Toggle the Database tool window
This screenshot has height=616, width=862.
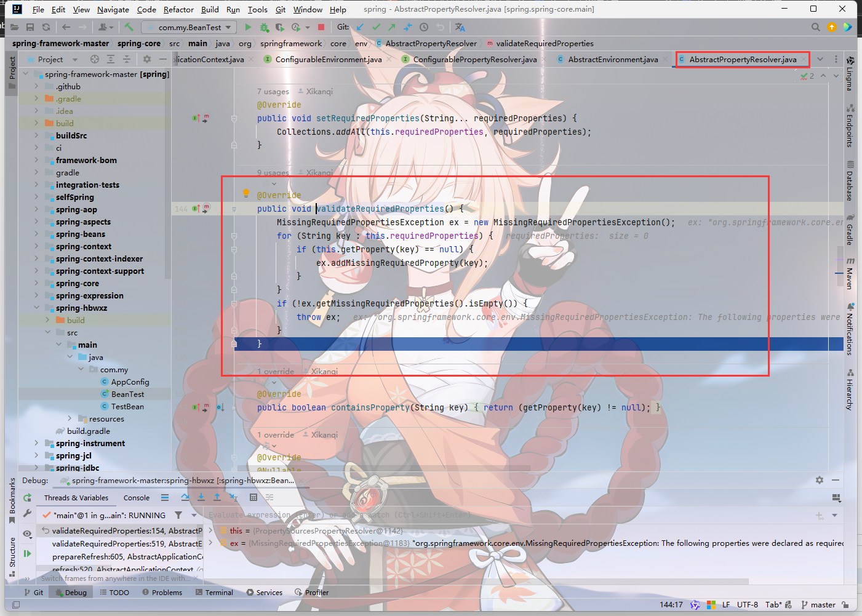coord(850,181)
